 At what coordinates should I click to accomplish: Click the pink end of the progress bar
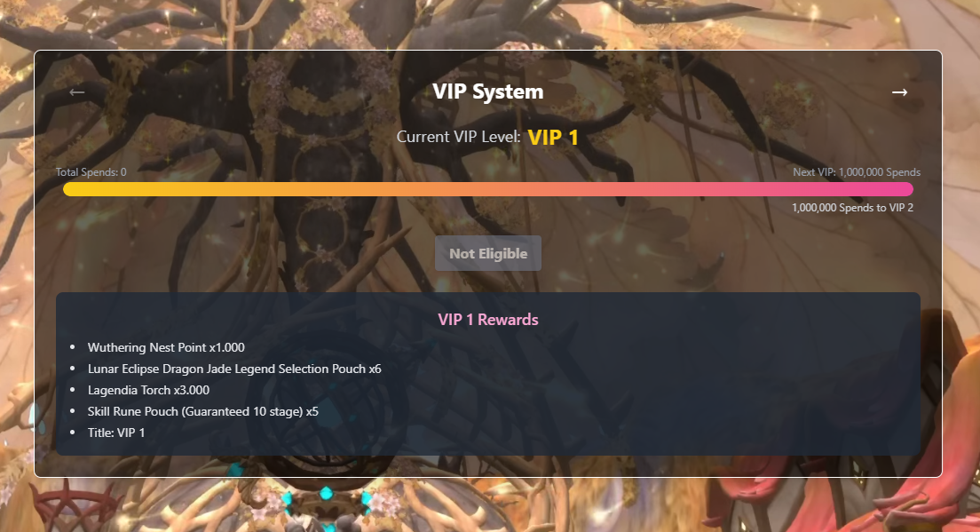[906, 189]
